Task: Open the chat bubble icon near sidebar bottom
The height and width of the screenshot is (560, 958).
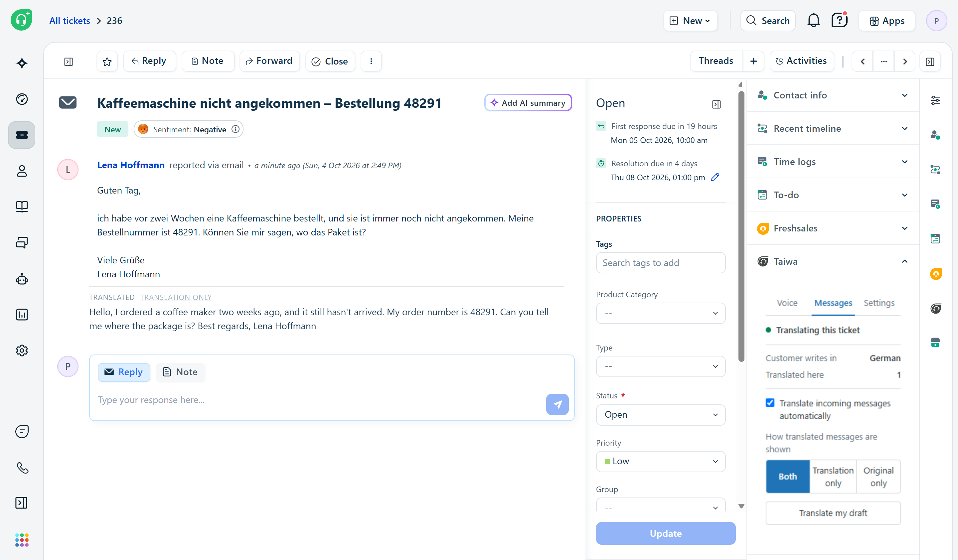Action: pos(22,432)
